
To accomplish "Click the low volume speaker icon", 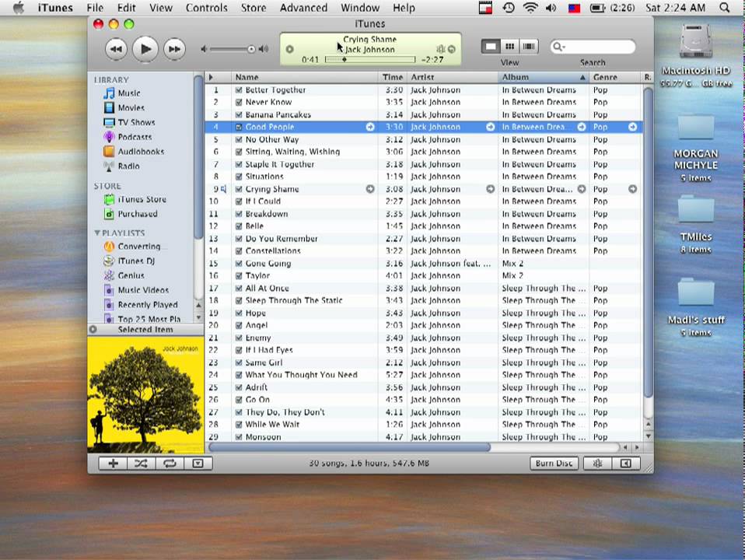I will [x=203, y=49].
